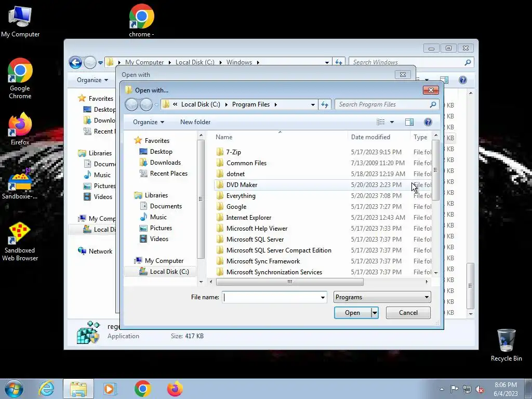Open Firefox desktop shortcut
This screenshot has height=399, width=532.
(20, 129)
